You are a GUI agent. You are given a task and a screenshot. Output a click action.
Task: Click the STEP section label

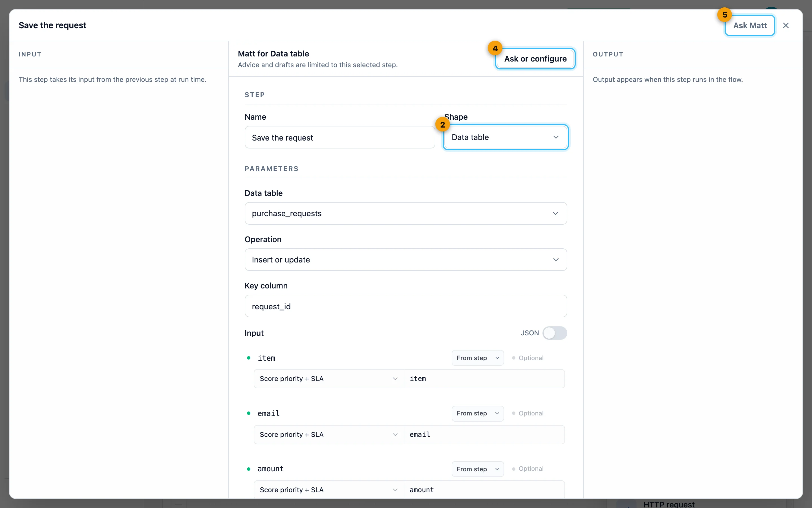pyautogui.click(x=255, y=95)
